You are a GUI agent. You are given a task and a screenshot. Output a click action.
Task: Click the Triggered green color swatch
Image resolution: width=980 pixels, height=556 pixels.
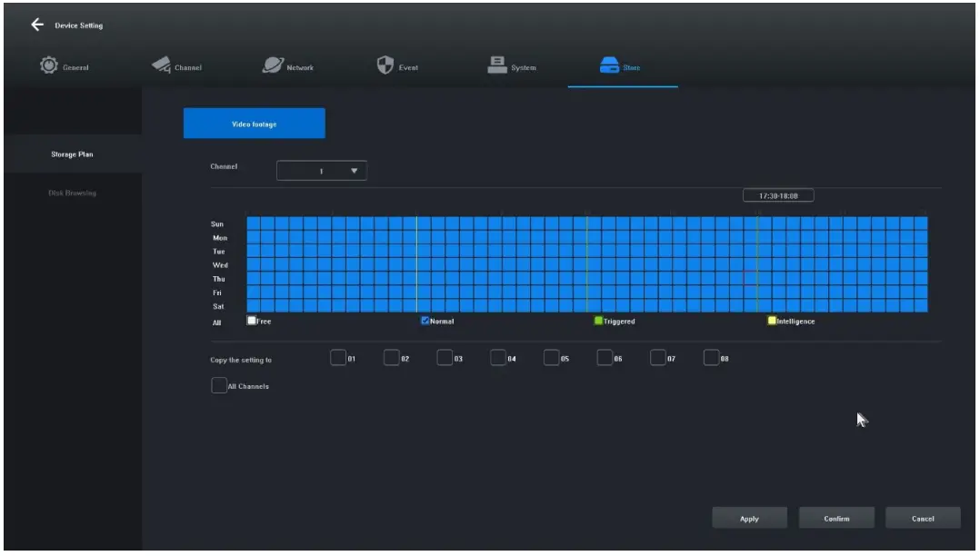pyautogui.click(x=599, y=320)
